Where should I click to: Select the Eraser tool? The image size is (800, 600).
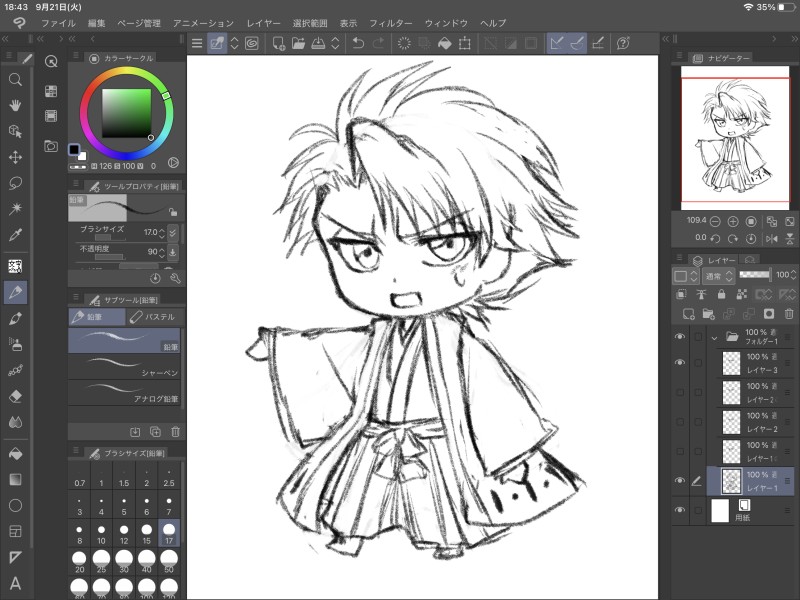click(15, 396)
